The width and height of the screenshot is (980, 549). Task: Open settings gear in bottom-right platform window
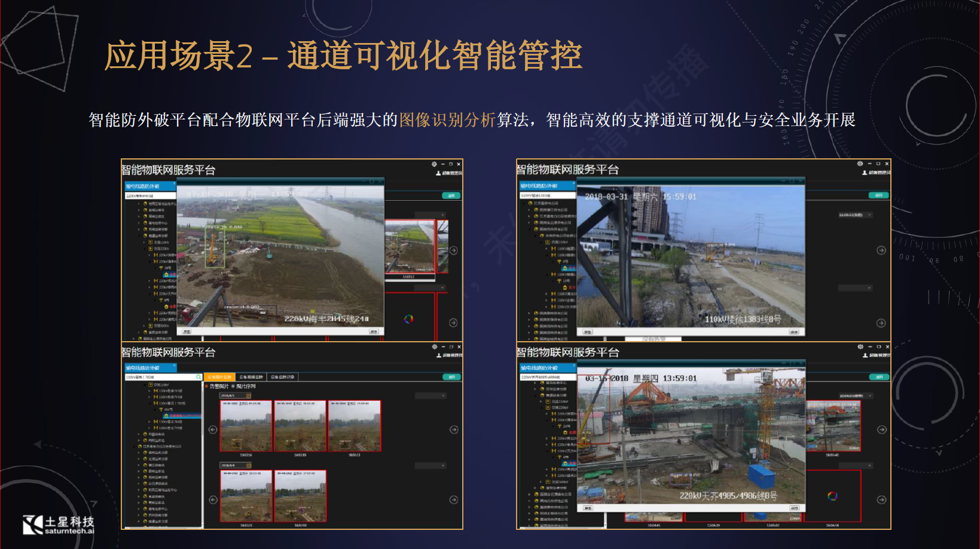click(860, 346)
